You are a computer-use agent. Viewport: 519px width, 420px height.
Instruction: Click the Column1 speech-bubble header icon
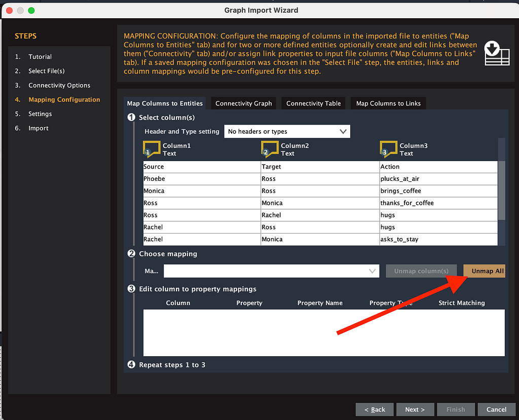point(151,148)
